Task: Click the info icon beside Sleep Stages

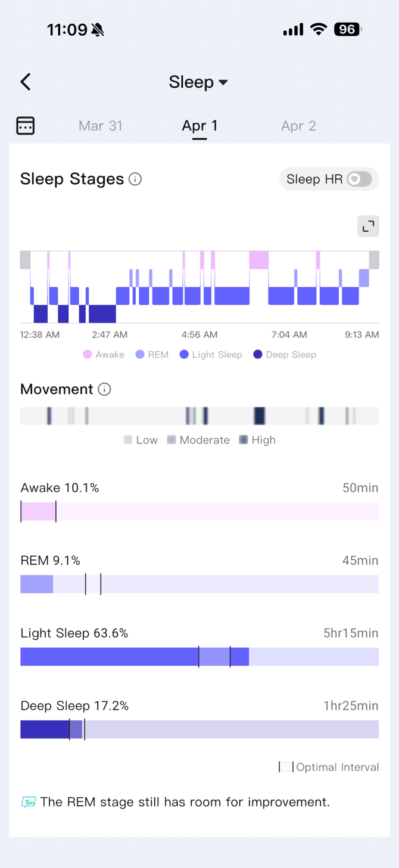Action: [135, 179]
